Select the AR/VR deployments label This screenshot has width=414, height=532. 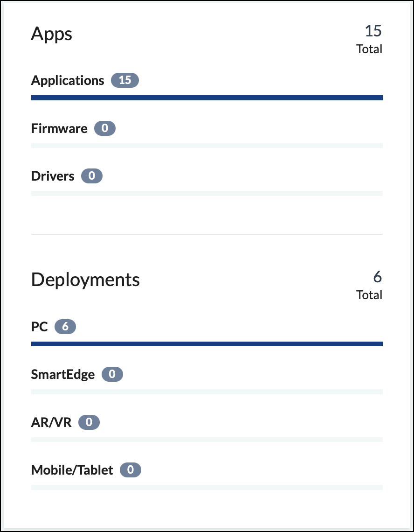[x=51, y=422]
